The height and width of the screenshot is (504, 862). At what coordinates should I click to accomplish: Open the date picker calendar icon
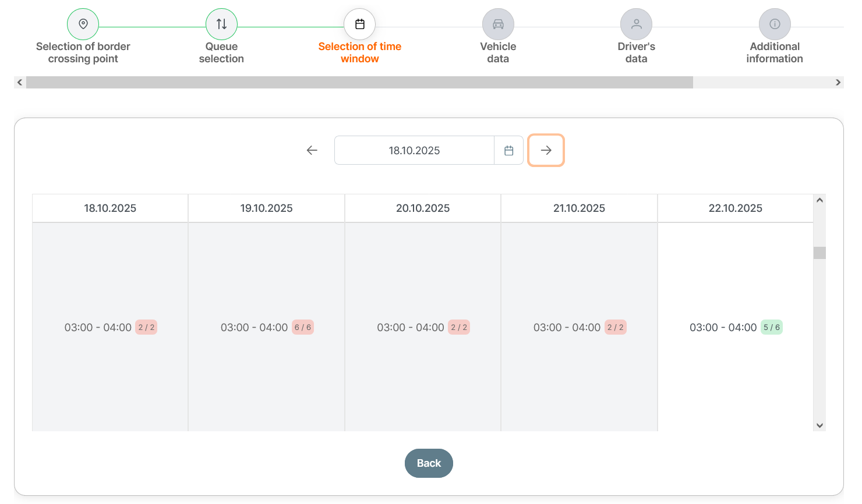pyautogui.click(x=508, y=151)
